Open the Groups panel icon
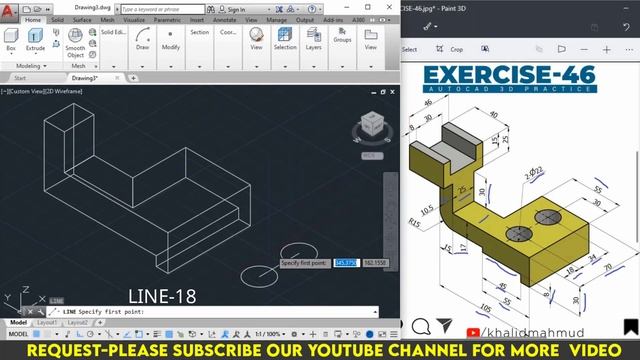The width and height of the screenshot is (640, 360). tap(342, 35)
